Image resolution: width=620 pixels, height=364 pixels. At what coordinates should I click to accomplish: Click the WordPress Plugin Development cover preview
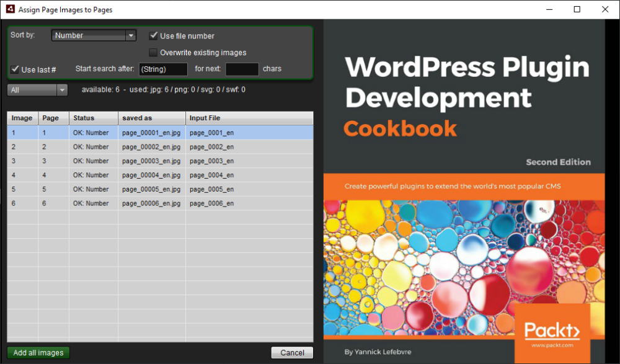[464, 191]
